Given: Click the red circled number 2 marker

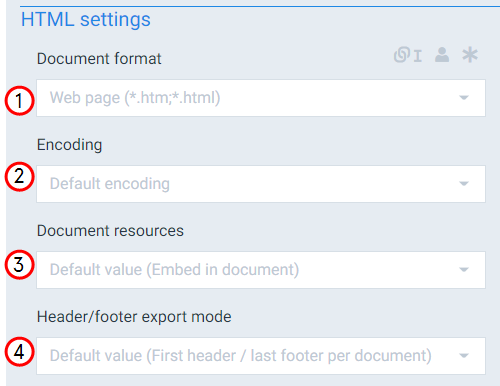Looking at the screenshot, I should tap(19, 177).
